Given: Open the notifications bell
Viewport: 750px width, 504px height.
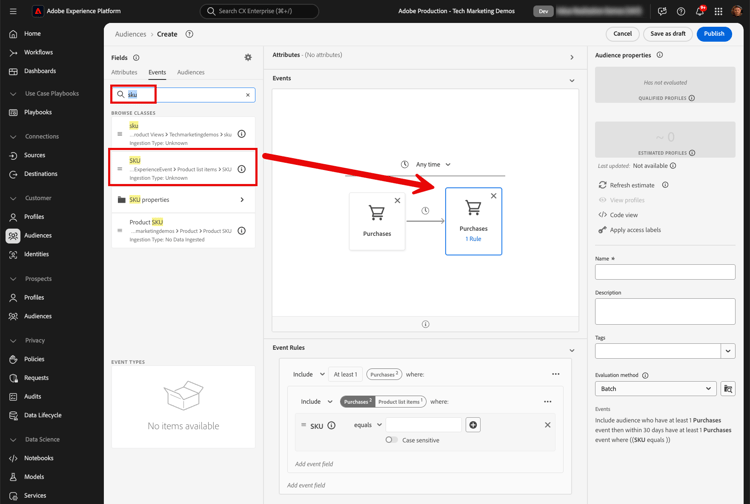Looking at the screenshot, I should (x=699, y=11).
